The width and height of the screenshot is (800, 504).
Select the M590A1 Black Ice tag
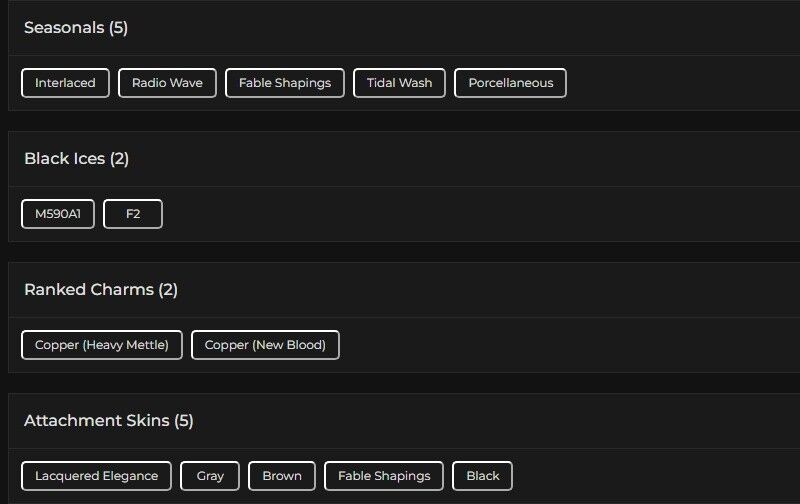58,214
